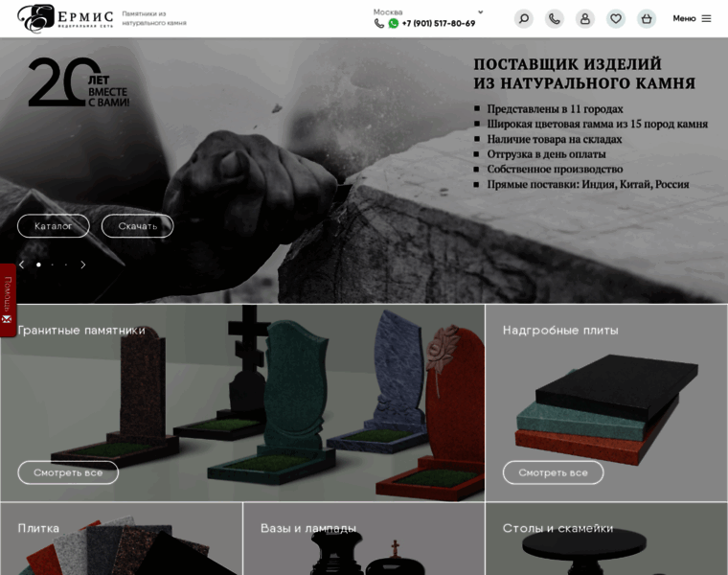Open the Столы и скамейки category tile
Viewport: 728px width, 575px height.
[606, 539]
